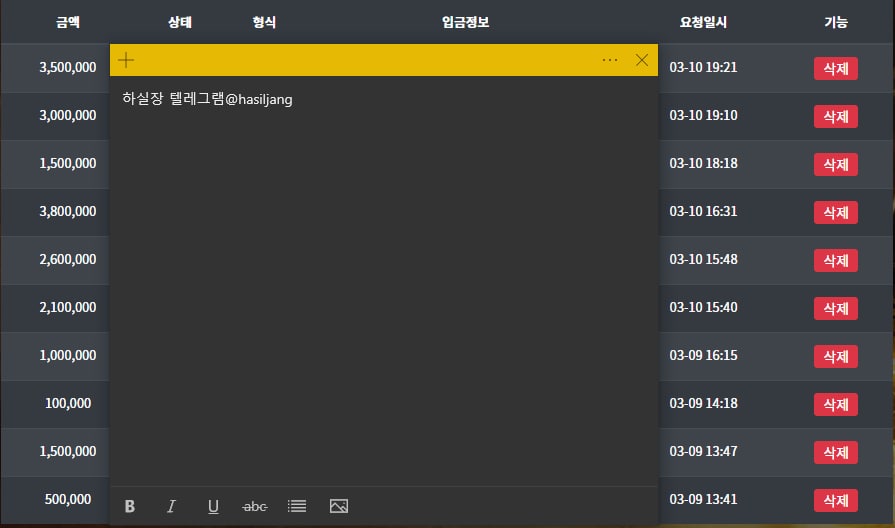Select the 2,600,000 amount cell
895x528 pixels.
pos(68,259)
